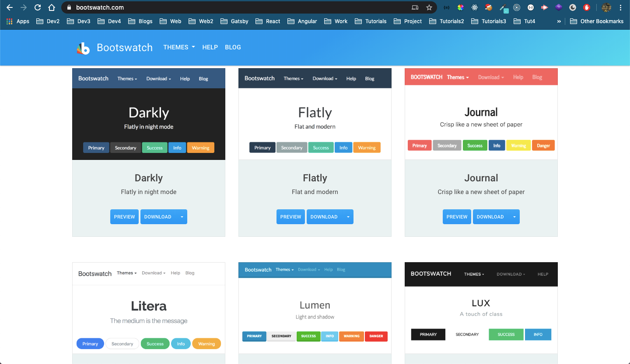The width and height of the screenshot is (630, 364).
Task: Click the Journal theme preview thumbnail
Action: (481, 114)
